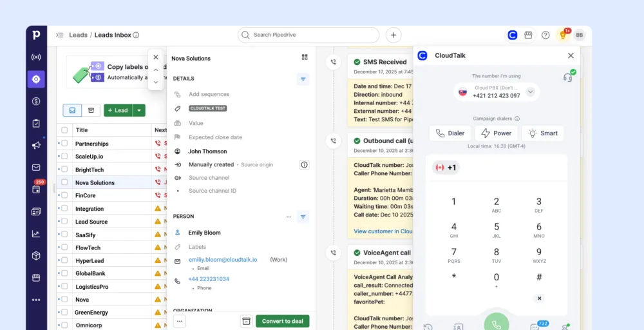Click the plus quick add button
Image resolution: width=644 pixels, height=330 pixels.
[393, 35]
